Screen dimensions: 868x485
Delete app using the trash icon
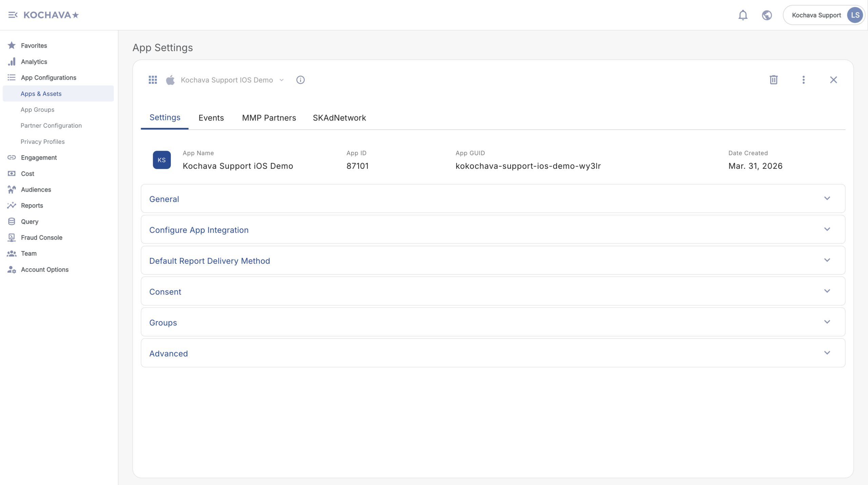[773, 80]
